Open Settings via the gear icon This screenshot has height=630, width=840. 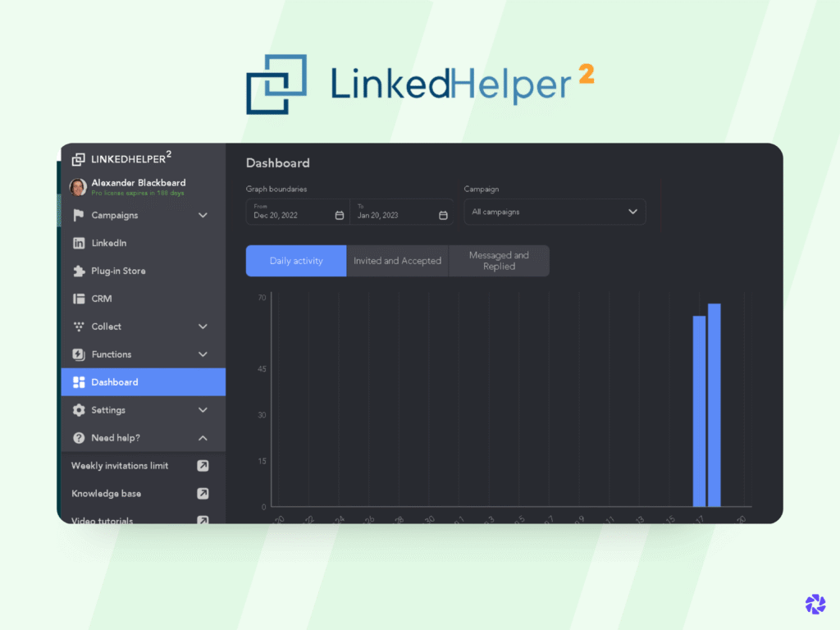coord(78,410)
